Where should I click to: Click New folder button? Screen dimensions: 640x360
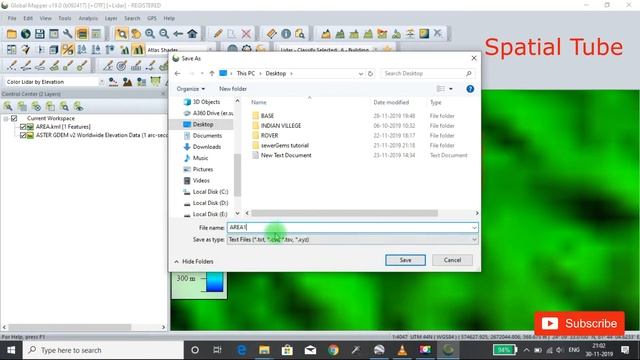tap(233, 89)
